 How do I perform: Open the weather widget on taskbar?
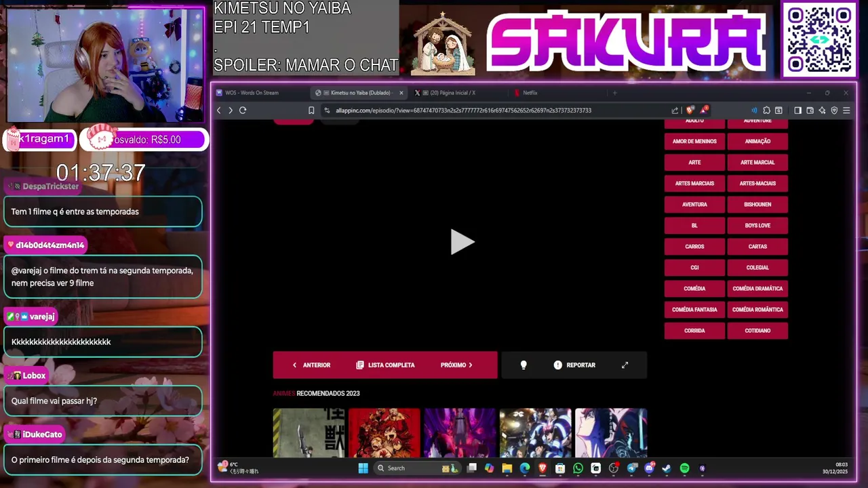tap(237, 468)
